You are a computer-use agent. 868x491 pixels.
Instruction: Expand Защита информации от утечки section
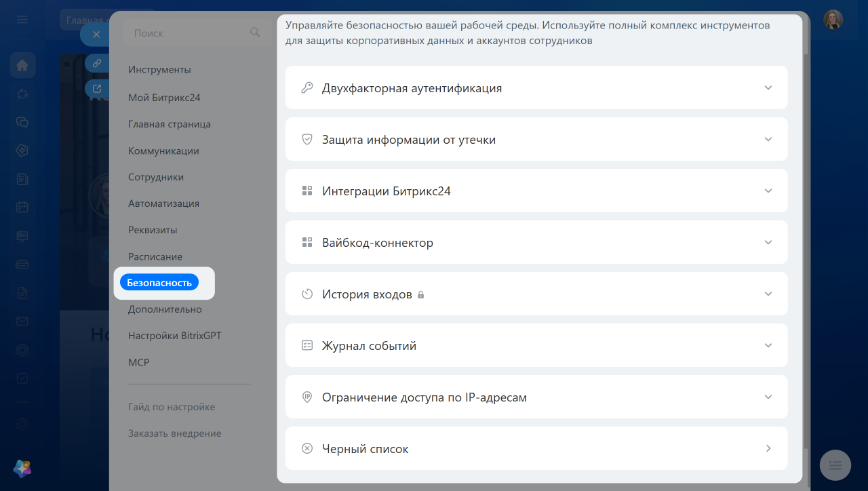536,139
